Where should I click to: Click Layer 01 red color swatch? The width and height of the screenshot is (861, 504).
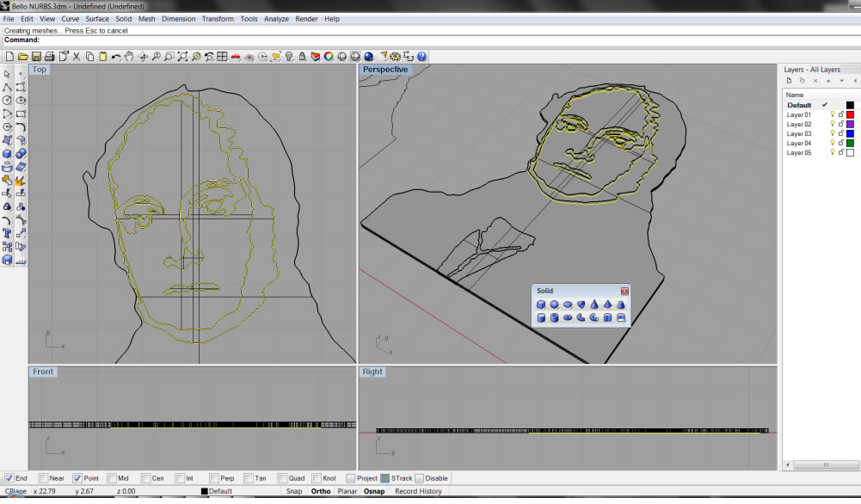click(850, 114)
